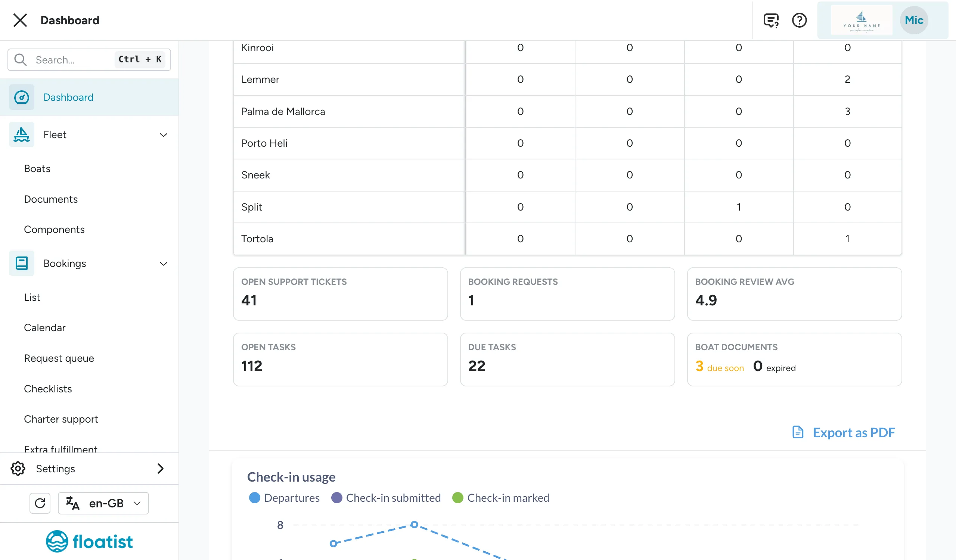
Task: Click the Settings gear icon
Action: tap(18, 469)
